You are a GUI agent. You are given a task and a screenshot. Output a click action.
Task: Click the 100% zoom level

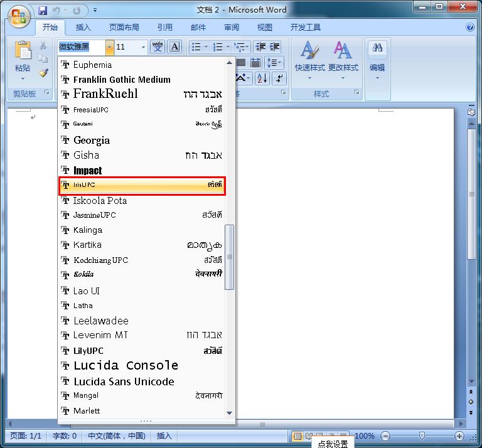[365, 435]
